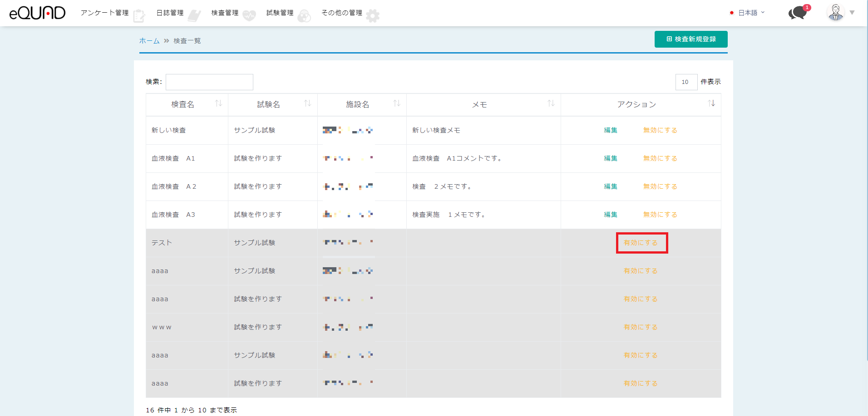Disable the 新しい検査 row
The height and width of the screenshot is (416, 868).
(660, 130)
